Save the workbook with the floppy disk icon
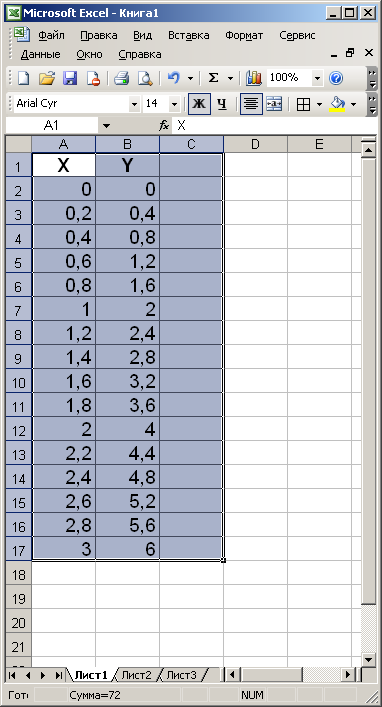Viewport: 382px width, 707px height. [70, 78]
